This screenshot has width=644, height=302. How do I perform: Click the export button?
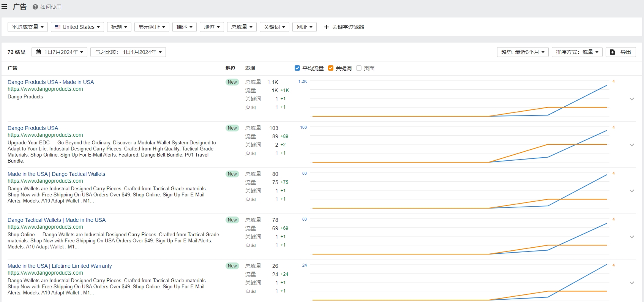[x=620, y=52]
